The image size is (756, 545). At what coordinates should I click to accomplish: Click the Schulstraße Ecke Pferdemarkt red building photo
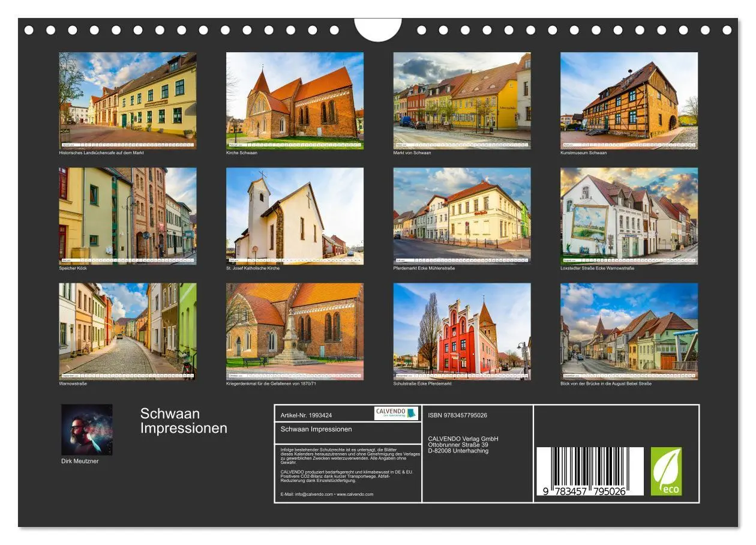462,331
